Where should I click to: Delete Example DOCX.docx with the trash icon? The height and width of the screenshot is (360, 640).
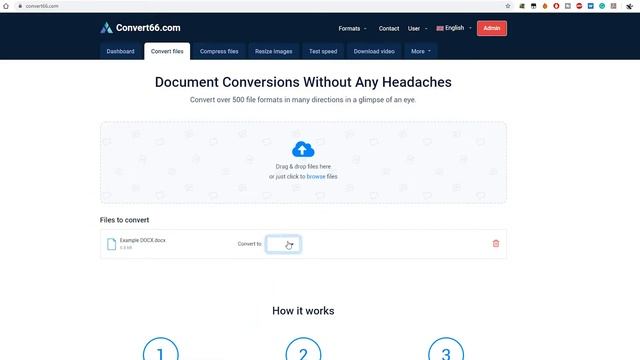point(496,244)
